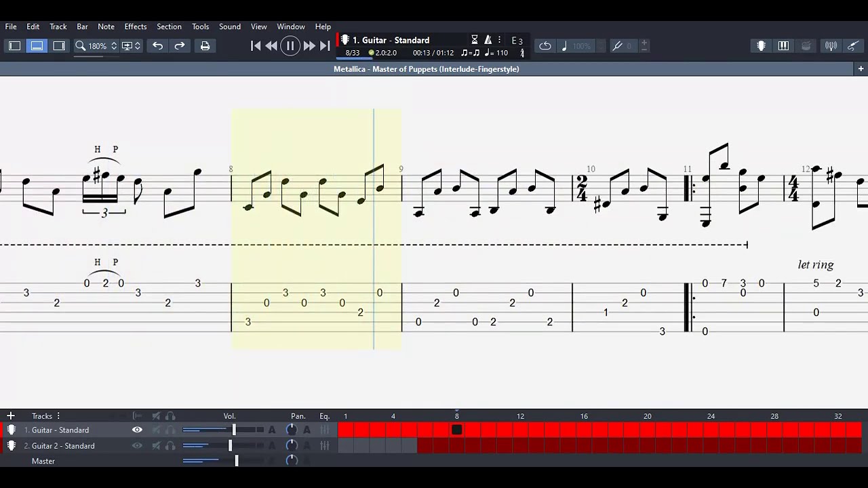Show the fretboard view
This screenshot has width=868, height=488.
(762, 46)
